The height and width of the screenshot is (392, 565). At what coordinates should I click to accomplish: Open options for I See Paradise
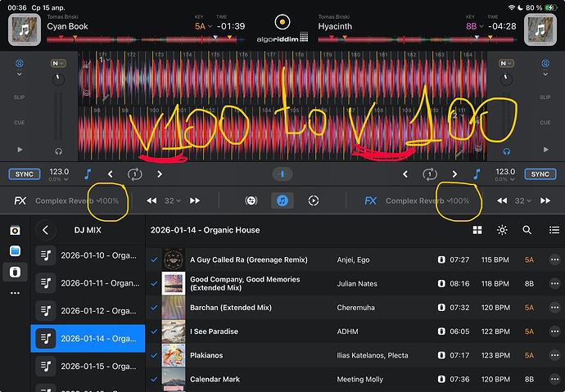click(x=554, y=331)
